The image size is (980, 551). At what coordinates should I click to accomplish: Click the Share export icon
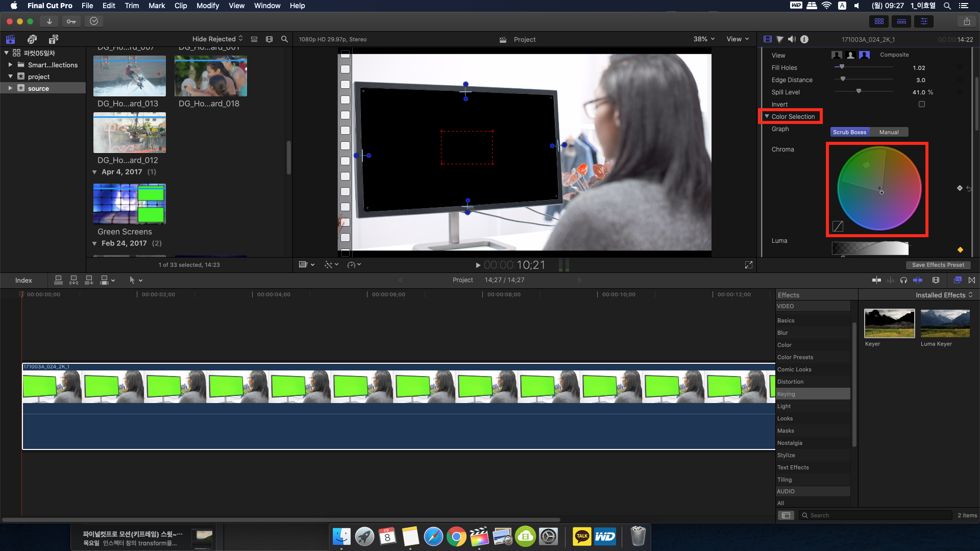(967, 21)
